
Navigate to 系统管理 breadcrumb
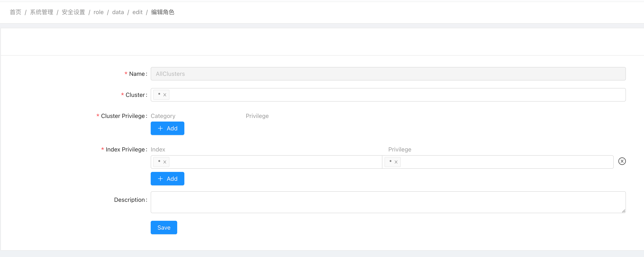click(41, 12)
